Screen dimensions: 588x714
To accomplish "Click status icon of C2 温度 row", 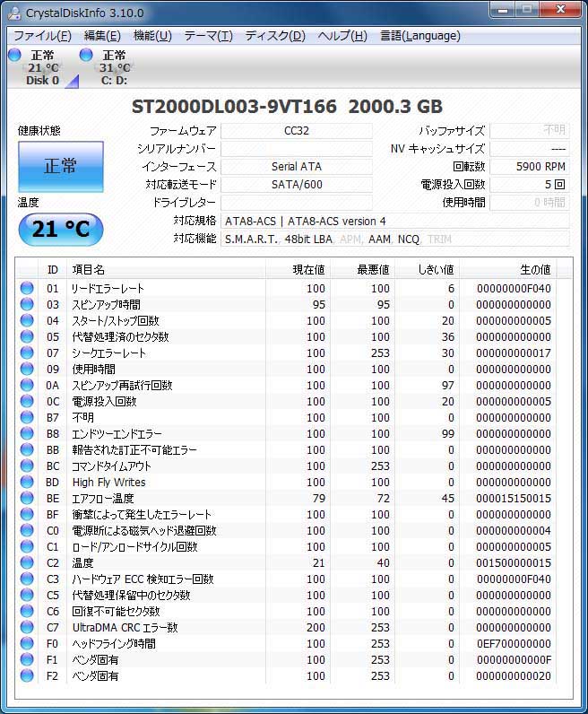I will 27,562.
